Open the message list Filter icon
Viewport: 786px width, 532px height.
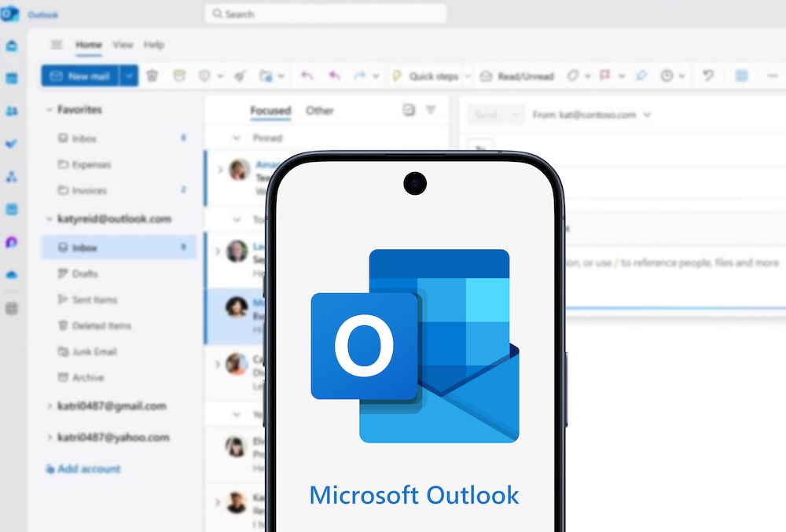coord(431,110)
